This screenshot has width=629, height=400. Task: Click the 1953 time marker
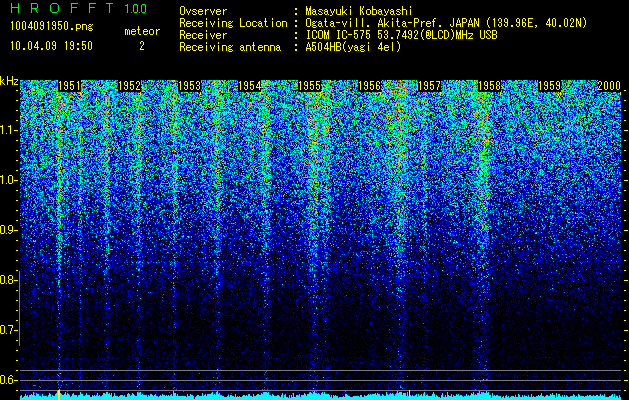point(189,86)
